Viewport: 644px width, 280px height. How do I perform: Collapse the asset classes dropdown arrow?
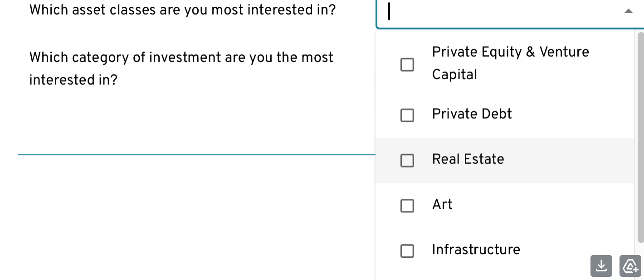pos(628,12)
